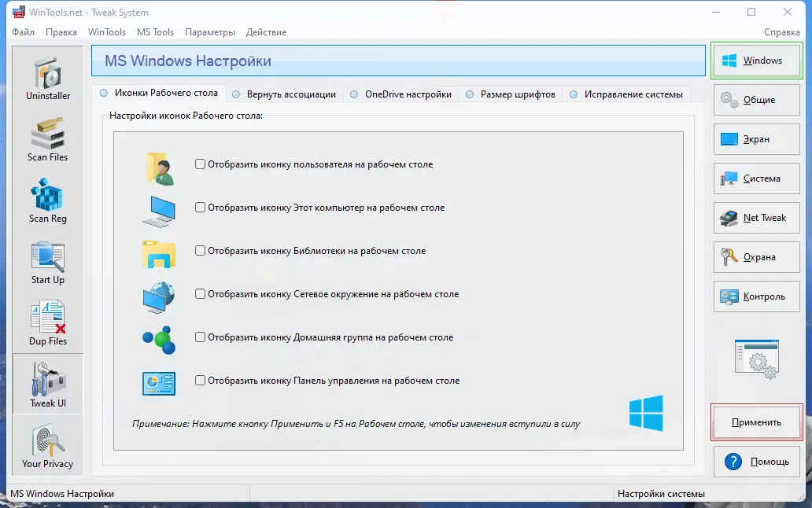Click the Control Panel icon
Image resolution: width=812 pixels, height=508 pixels.
click(159, 384)
